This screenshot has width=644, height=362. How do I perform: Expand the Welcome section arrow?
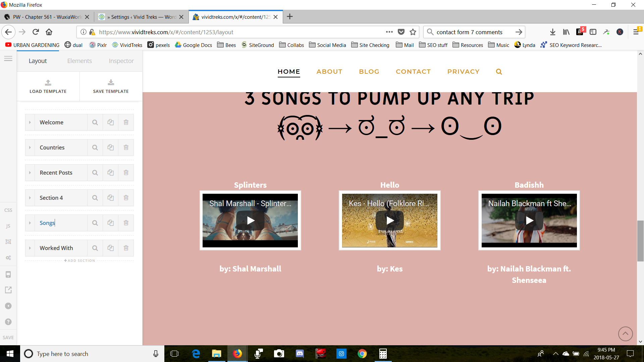point(30,122)
